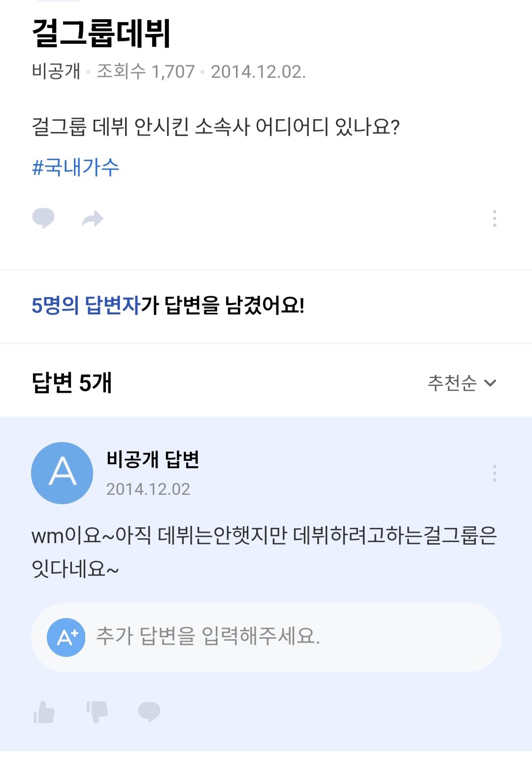Tap the 걸그룹데뷔 question title
The width and height of the screenshot is (532, 761).
[101, 34]
